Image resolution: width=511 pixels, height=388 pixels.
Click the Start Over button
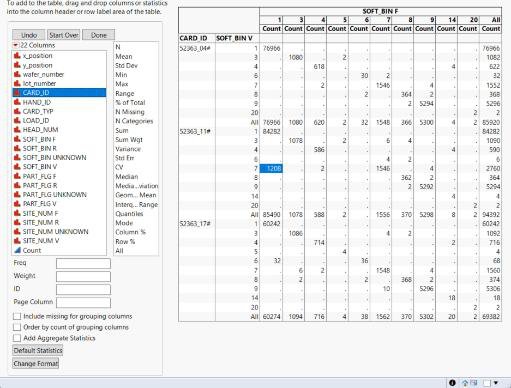pyautogui.click(x=64, y=35)
